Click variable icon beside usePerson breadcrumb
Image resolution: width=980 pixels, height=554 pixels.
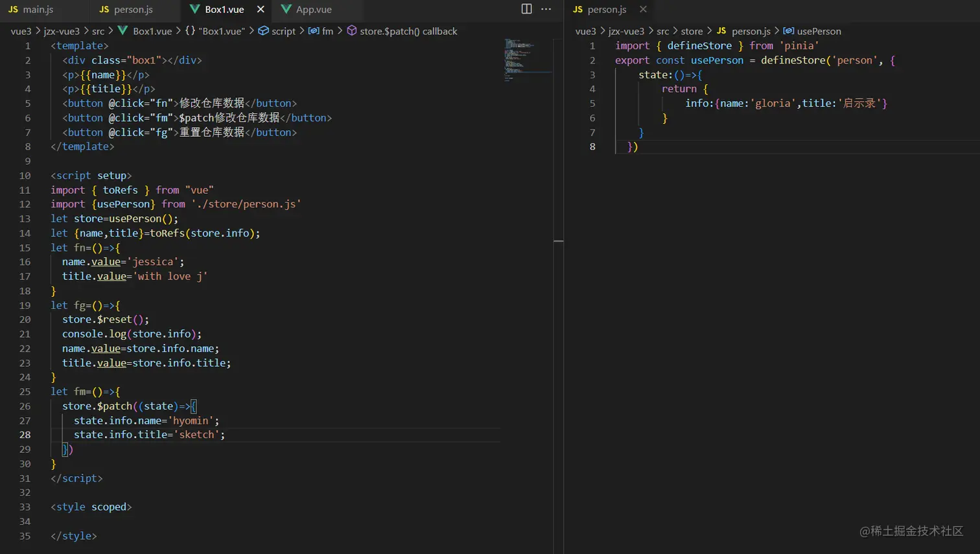tap(789, 31)
